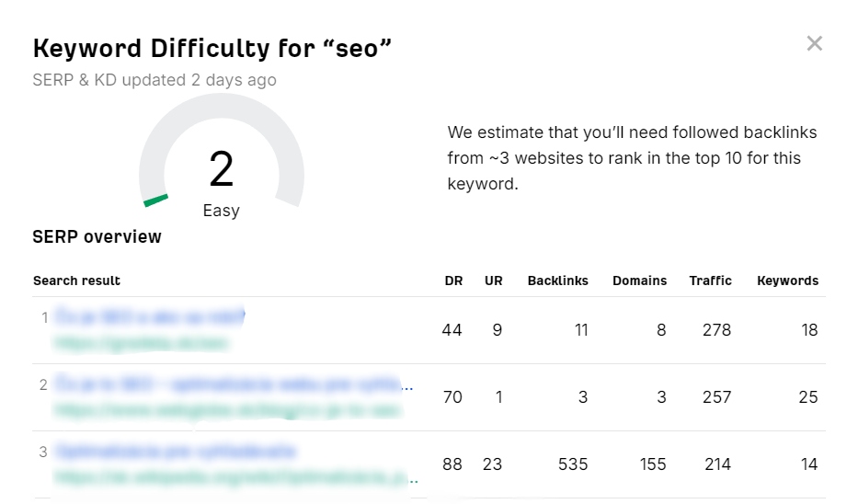
Task: Click the 278 traffic value in row 1
Action: click(716, 330)
